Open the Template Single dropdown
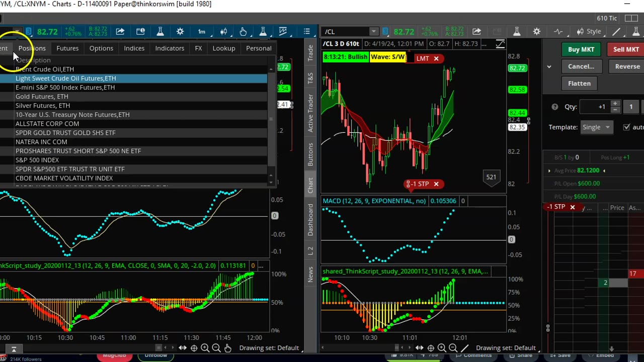 point(596,127)
